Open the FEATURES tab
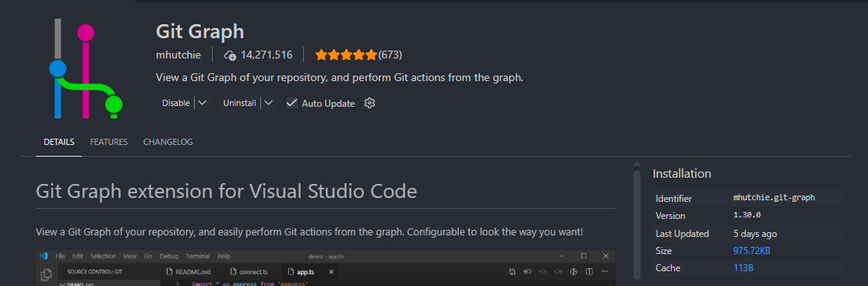The height and width of the screenshot is (286, 868). [x=108, y=142]
